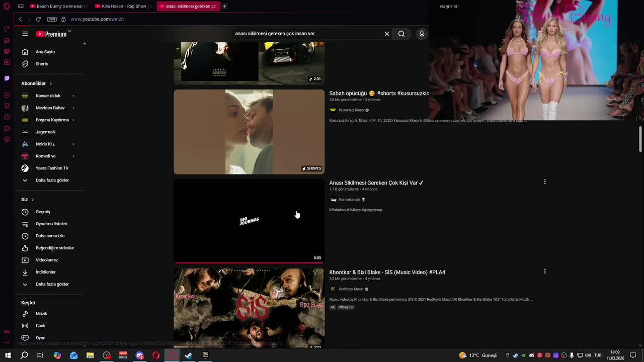Open Opera sidebar settings gear
This screenshot has height=362, width=644.
coord(7,139)
